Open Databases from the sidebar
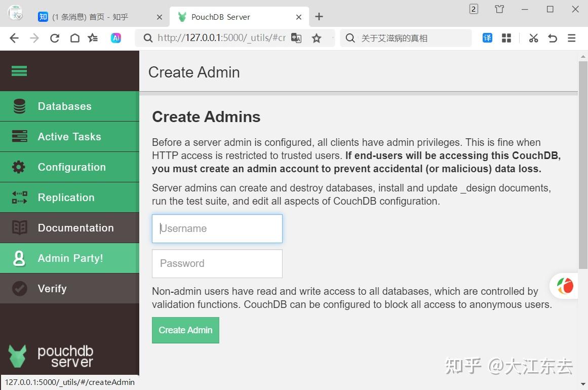The height and width of the screenshot is (390, 588). tap(64, 106)
